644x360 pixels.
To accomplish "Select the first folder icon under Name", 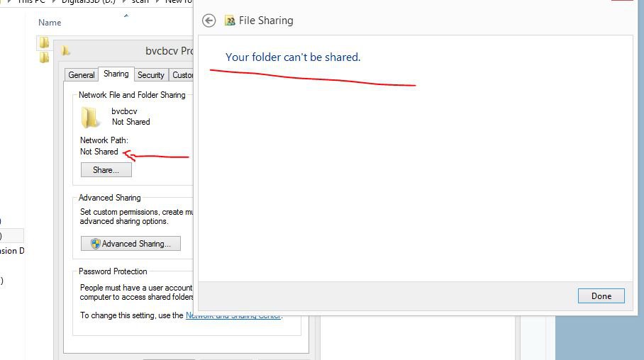I will [44, 43].
